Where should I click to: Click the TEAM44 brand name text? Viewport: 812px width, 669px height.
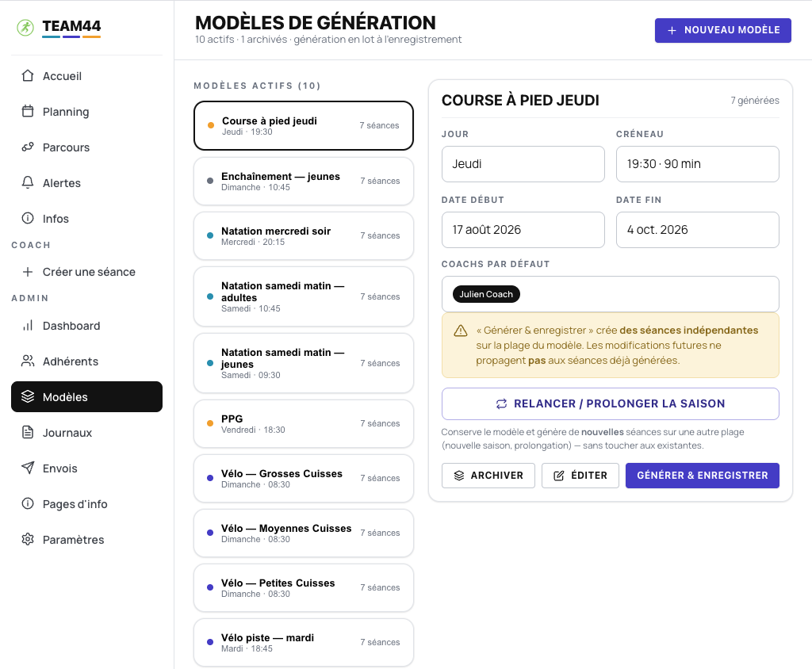click(x=71, y=26)
